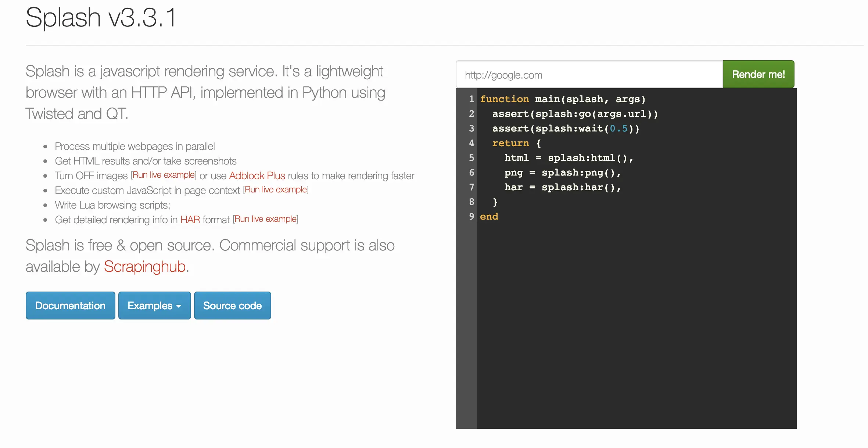Run live example for turning off images
This screenshot has width=868, height=448.
pyautogui.click(x=164, y=175)
